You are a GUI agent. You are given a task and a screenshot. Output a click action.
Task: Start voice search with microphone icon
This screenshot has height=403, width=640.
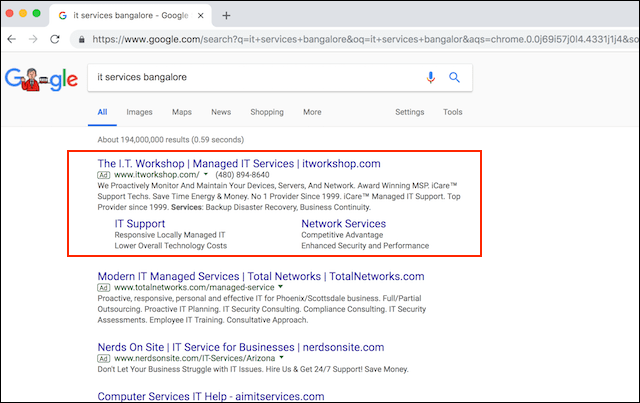[x=431, y=77]
